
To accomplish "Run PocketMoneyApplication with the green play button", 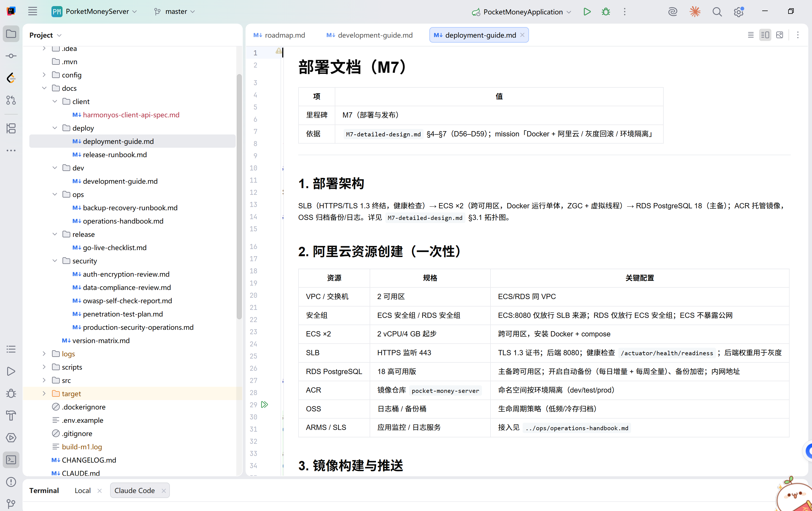I will click(x=587, y=12).
